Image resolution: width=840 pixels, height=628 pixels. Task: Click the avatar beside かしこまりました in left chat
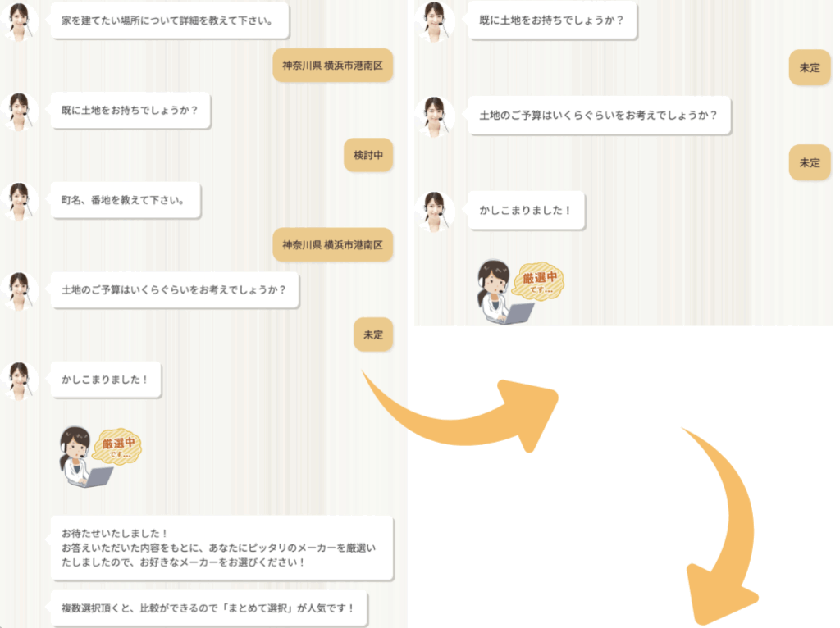pos(20,380)
